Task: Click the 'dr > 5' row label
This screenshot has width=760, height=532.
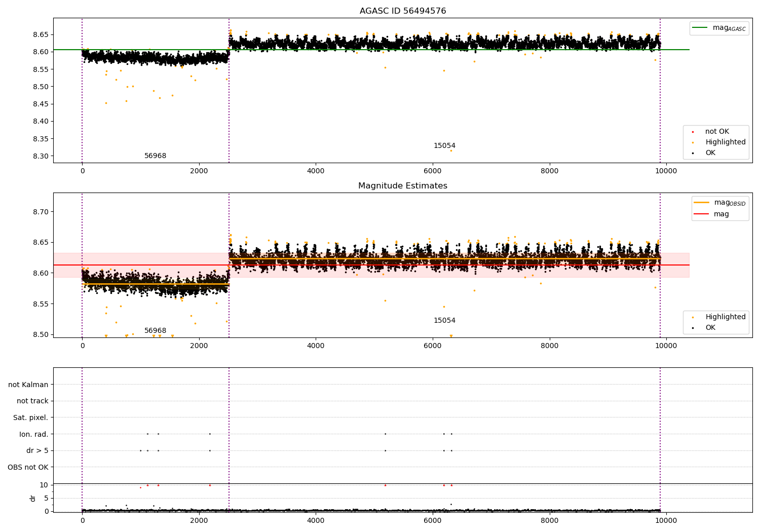Action: (x=37, y=451)
